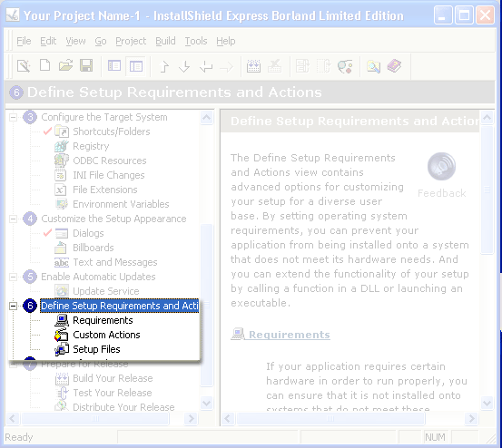Open the Go menu
502x448 pixels.
coord(101,41)
